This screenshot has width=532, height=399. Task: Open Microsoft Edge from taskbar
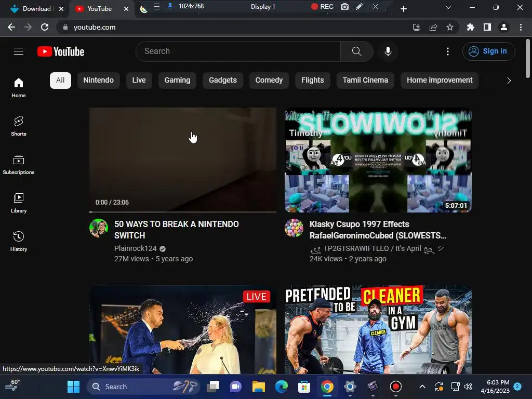click(x=281, y=387)
